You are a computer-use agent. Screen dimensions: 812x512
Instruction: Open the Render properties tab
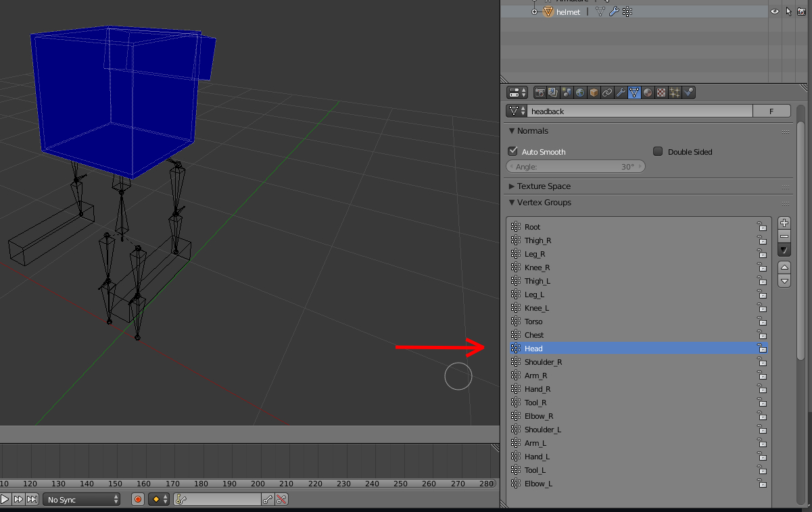[x=540, y=93]
